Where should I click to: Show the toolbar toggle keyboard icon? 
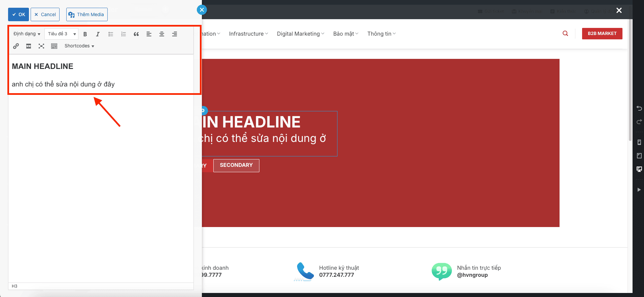click(54, 46)
